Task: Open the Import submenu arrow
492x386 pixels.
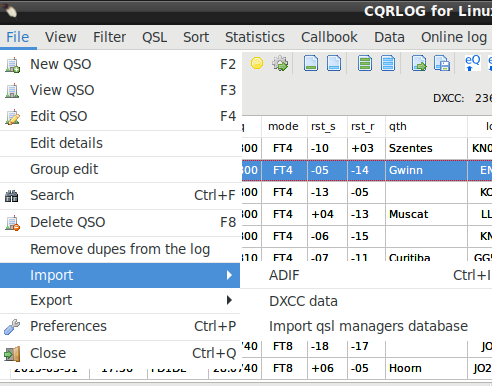Action: pyautogui.click(x=229, y=275)
